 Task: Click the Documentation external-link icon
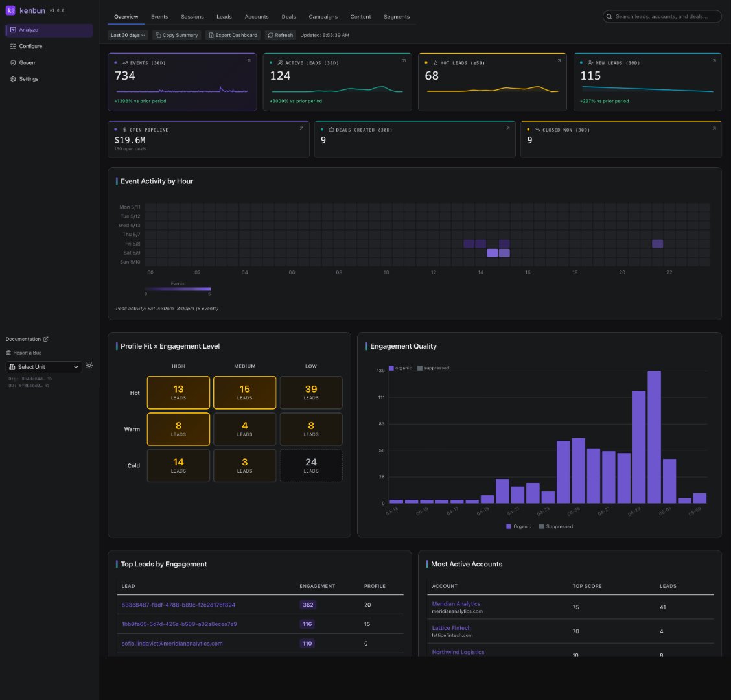(x=45, y=339)
